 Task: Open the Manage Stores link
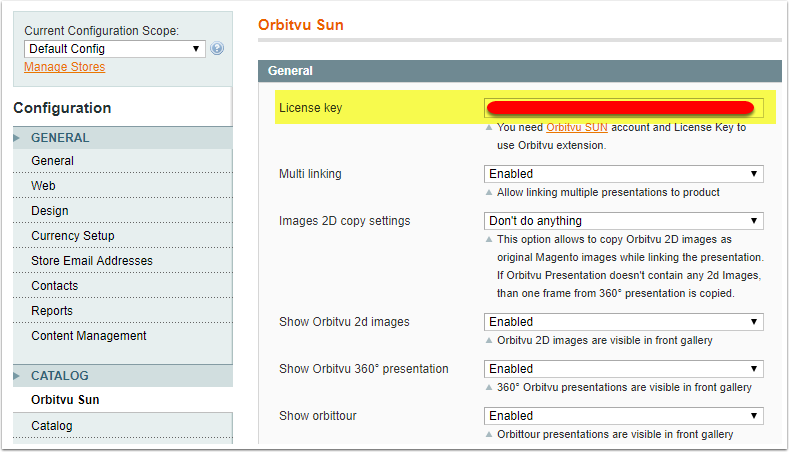point(64,67)
